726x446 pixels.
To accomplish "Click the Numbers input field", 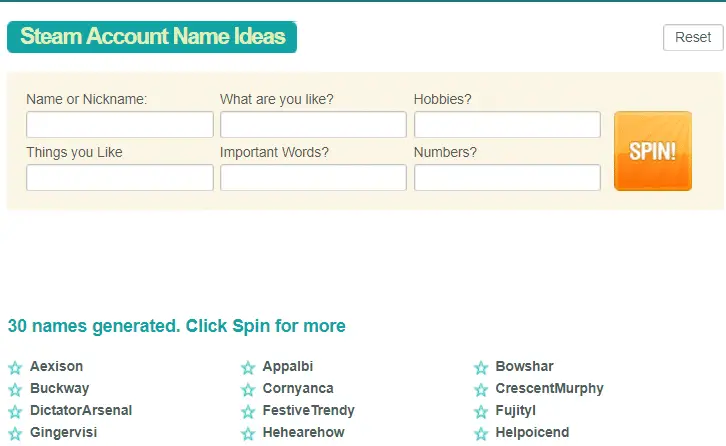I will pos(507,177).
